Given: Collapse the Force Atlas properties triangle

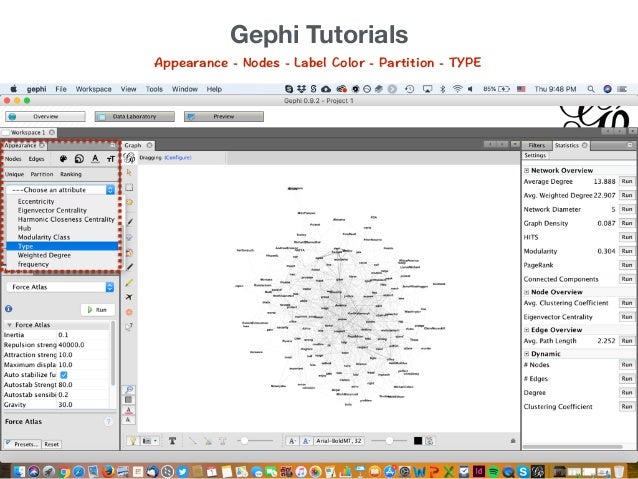Looking at the screenshot, I should pyautogui.click(x=9, y=325).
